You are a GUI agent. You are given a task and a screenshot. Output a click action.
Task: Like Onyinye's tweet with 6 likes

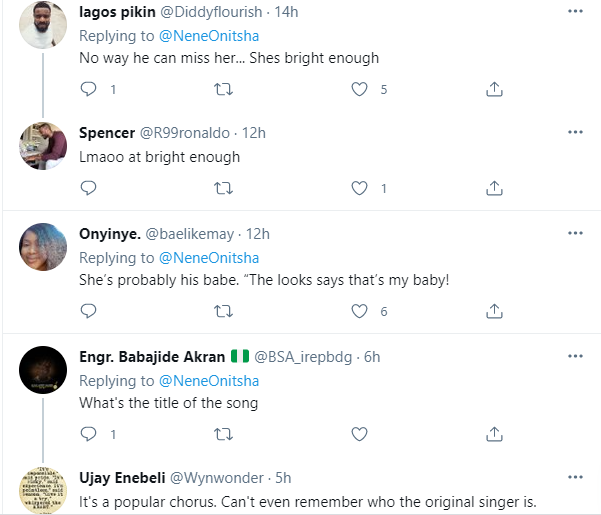(x=360, y=311)
